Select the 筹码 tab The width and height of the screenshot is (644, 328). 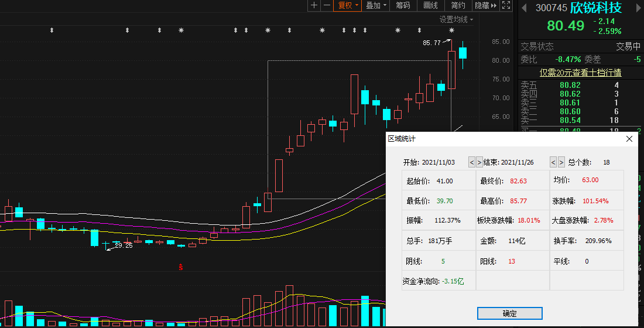coord(403,5)
